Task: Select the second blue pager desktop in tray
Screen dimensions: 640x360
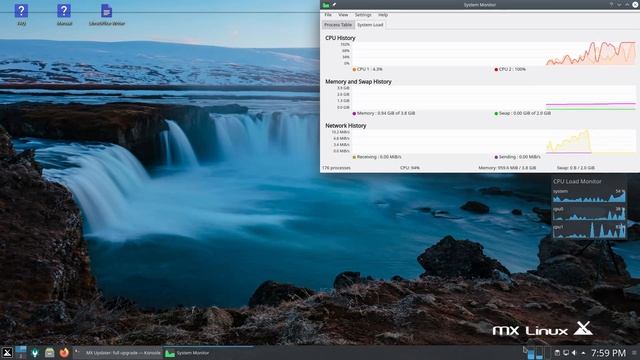Action: point(539,353)
